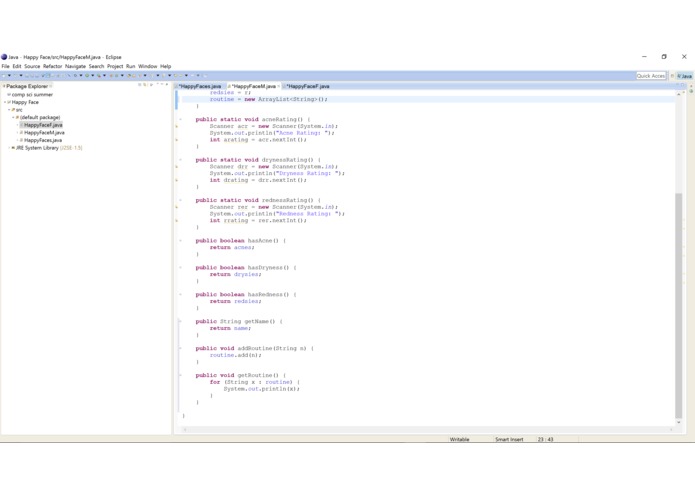The height and width of the screenshot is (494, 695).
Task: Fold the acneRating method
Action: [180, 119]
